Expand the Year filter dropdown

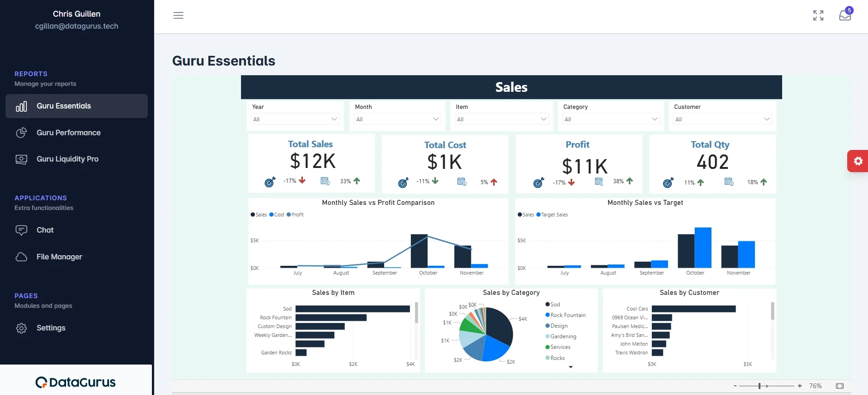(x=295, y=119)
